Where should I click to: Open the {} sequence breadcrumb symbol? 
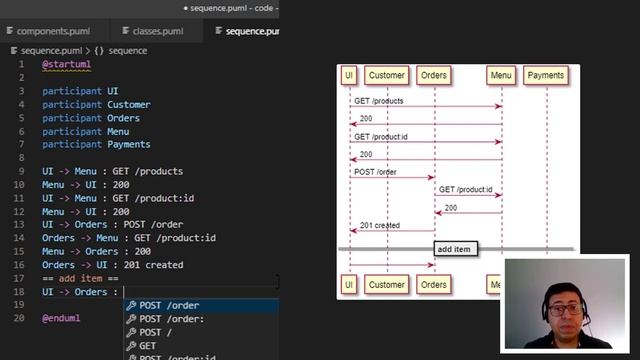click(x=121, y=51)
